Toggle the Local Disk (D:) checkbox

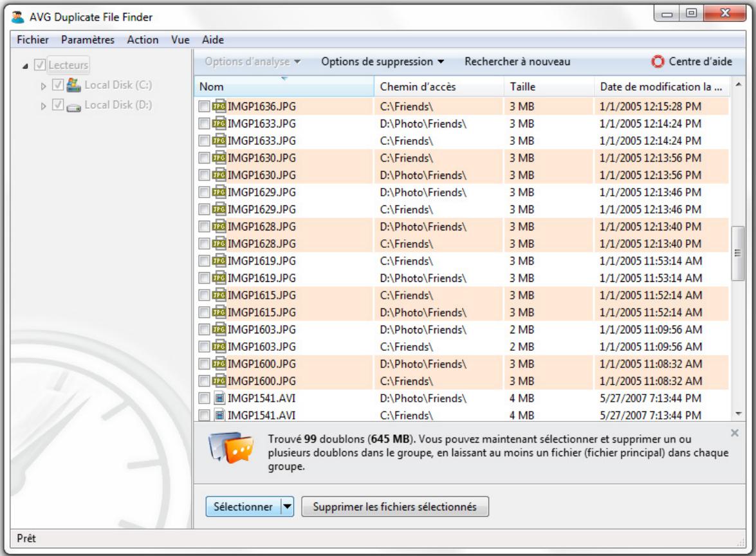click(x=58, y=105)
